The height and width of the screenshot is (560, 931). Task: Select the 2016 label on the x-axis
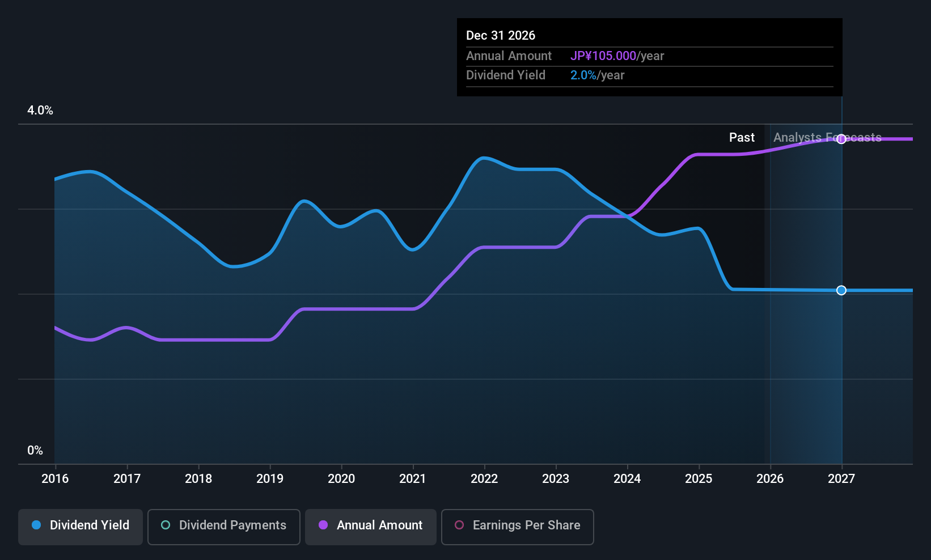55,479
